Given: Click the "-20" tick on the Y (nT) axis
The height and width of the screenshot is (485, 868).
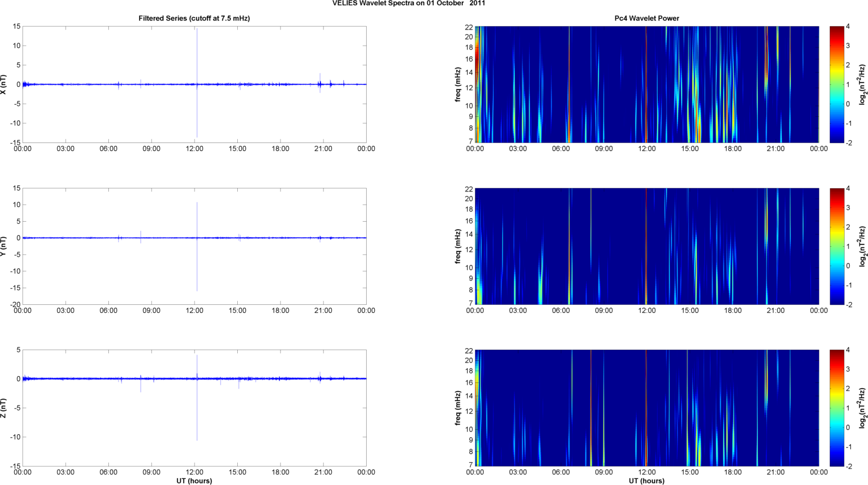Looking at the screenshot, I should pos(15,304).
